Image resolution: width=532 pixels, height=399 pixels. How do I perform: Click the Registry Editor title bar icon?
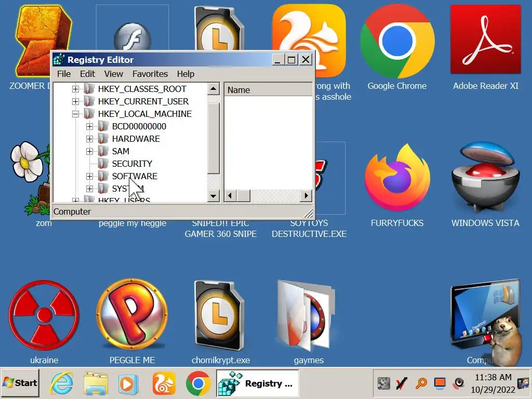coord(59,60)
